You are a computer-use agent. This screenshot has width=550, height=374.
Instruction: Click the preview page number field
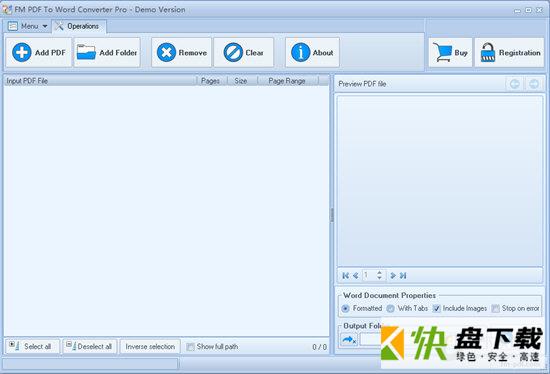coord(369,275)
